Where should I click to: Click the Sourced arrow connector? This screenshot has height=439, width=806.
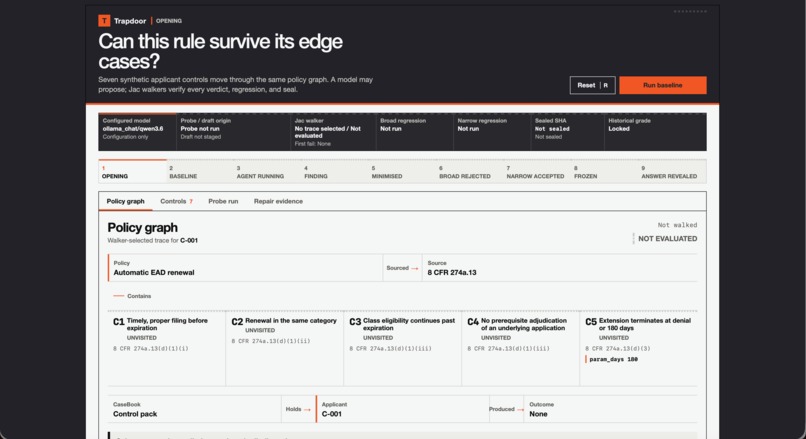pos(402,268)
